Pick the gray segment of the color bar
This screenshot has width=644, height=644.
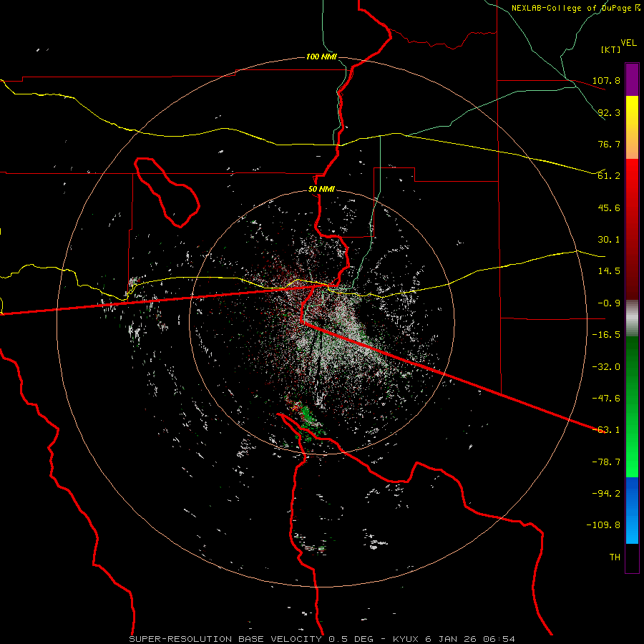632,318
